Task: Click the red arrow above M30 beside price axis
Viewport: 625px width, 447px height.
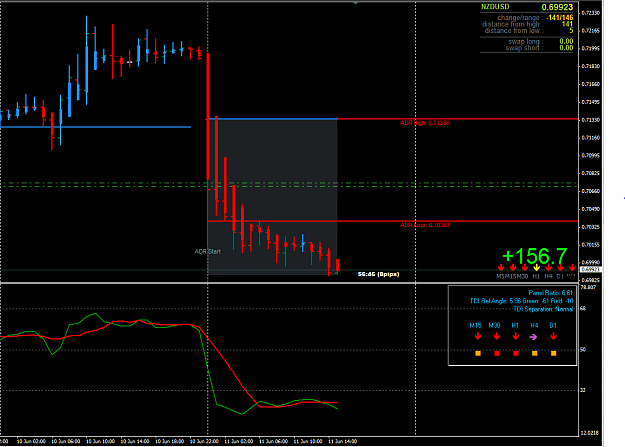Action: pyautogui.click(x=525, y=268)
